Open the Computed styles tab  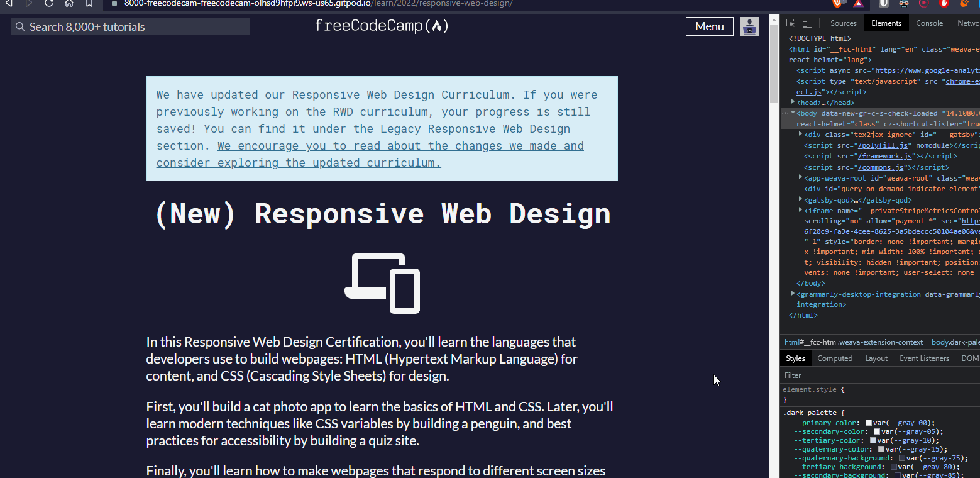coord(835,358)
